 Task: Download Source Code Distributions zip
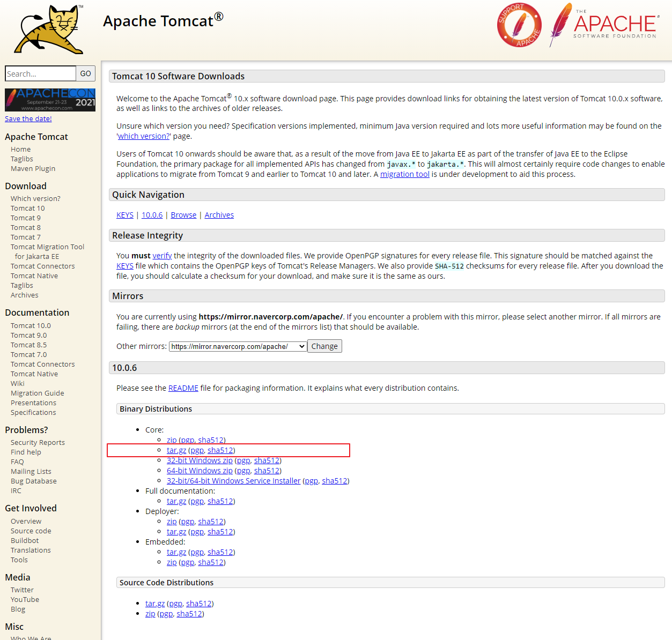pos(150,614)
